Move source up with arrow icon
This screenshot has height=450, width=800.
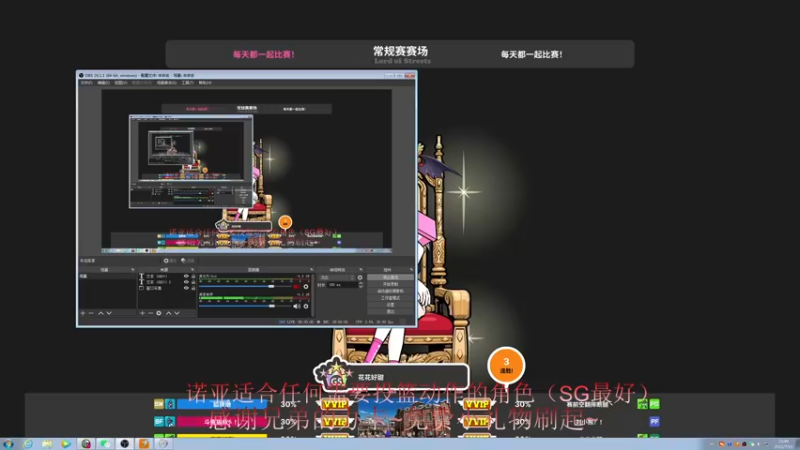(169, 313)
